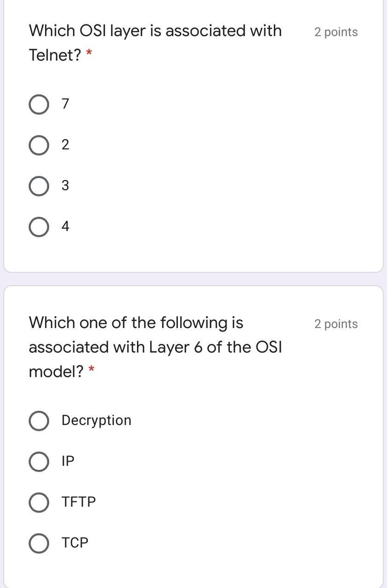Click the Decryption option label text

[x=96, y=420]
